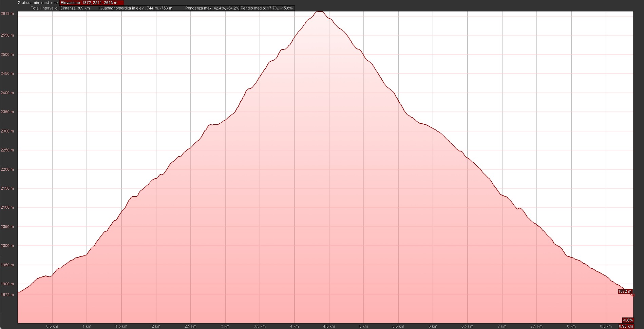Click the red cursor circle at profile end
The width and height of the screenshot is (644, 329).
(x=633, y=295)
